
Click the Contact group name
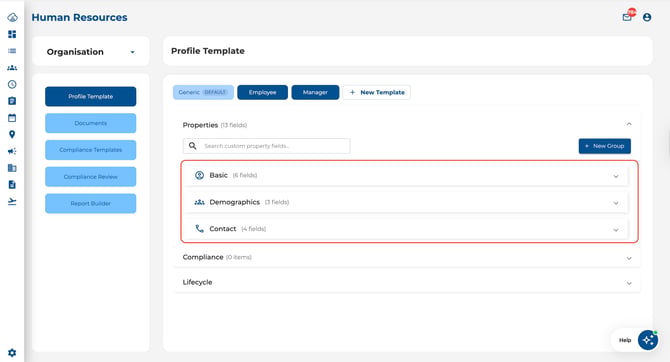pos(223,229)
